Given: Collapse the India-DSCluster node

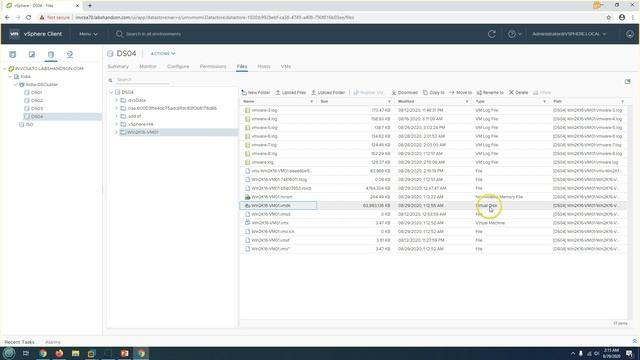Looking at the screenshot, I should click(x=16, y=84).
